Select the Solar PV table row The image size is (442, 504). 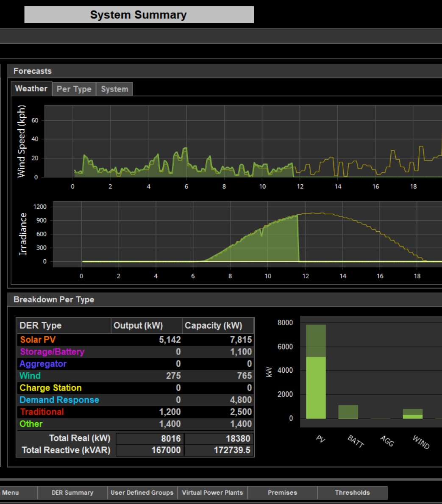coord(38,340)
